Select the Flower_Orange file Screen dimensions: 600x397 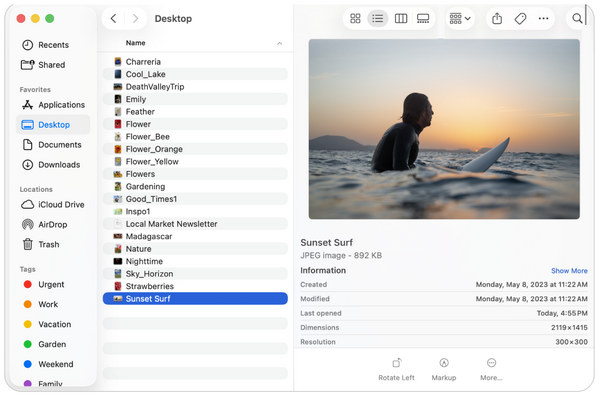pos(195,149)
